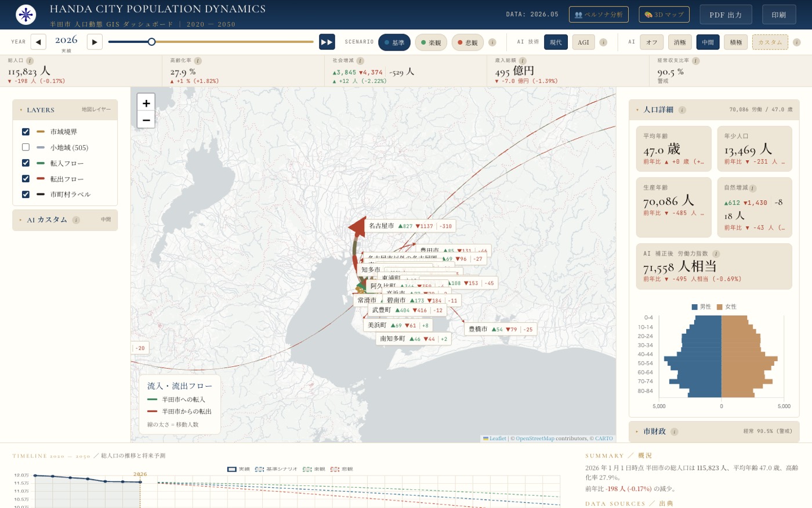Set AI adoption to オフ
The width and height of the screenshot is (812, 508).
(652, 42)
